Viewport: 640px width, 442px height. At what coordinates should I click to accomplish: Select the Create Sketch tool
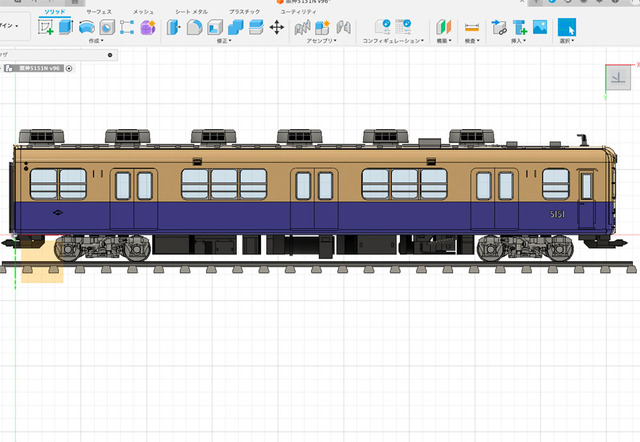(x=45, y=27)
